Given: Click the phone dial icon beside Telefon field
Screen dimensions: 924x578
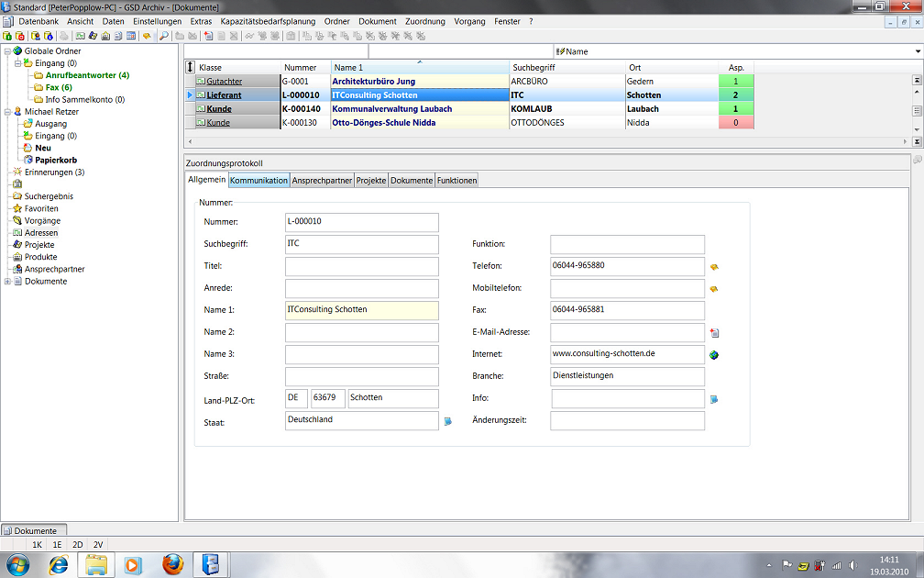Looking at the screenshot, I should tap(714, 267).
